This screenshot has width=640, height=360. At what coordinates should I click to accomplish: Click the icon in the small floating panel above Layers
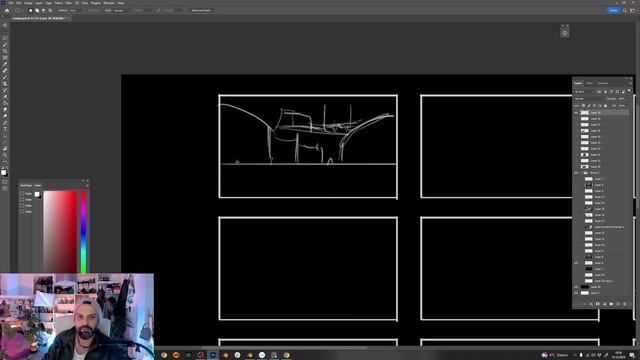[564, 33]
